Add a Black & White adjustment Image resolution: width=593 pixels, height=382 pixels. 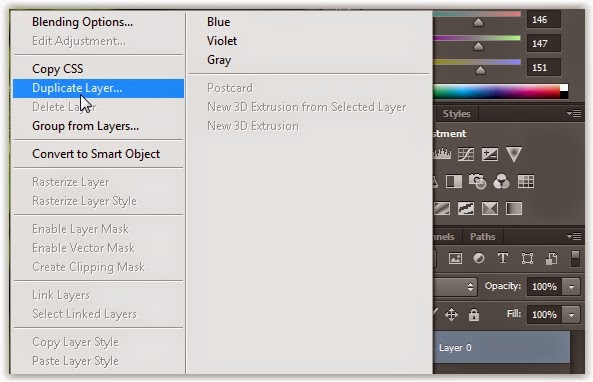(x=454, y=182)
